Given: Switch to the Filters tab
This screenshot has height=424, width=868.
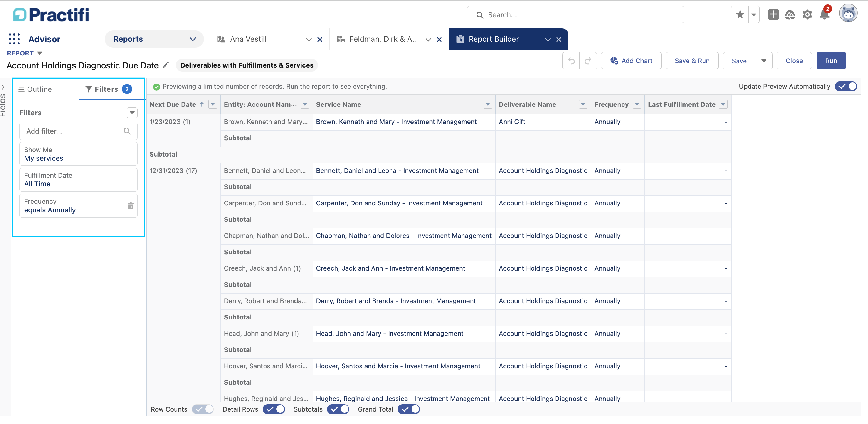Looking at the screenshot, I should (108, 89).
